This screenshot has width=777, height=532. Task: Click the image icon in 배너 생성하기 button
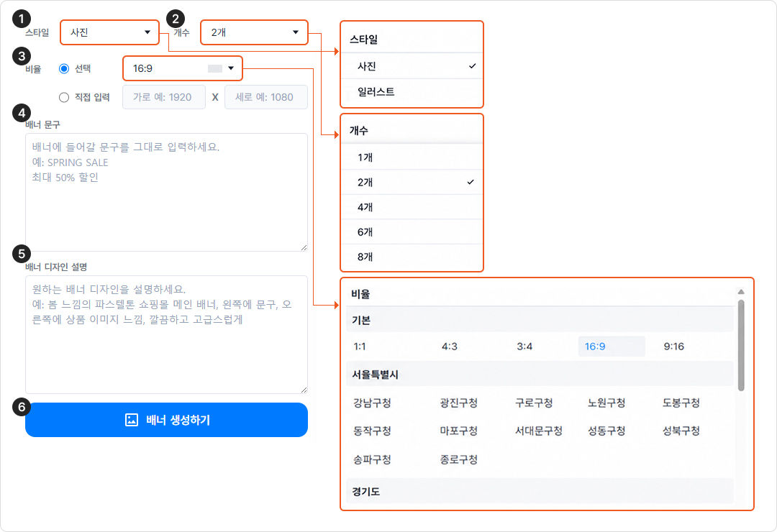132,420
